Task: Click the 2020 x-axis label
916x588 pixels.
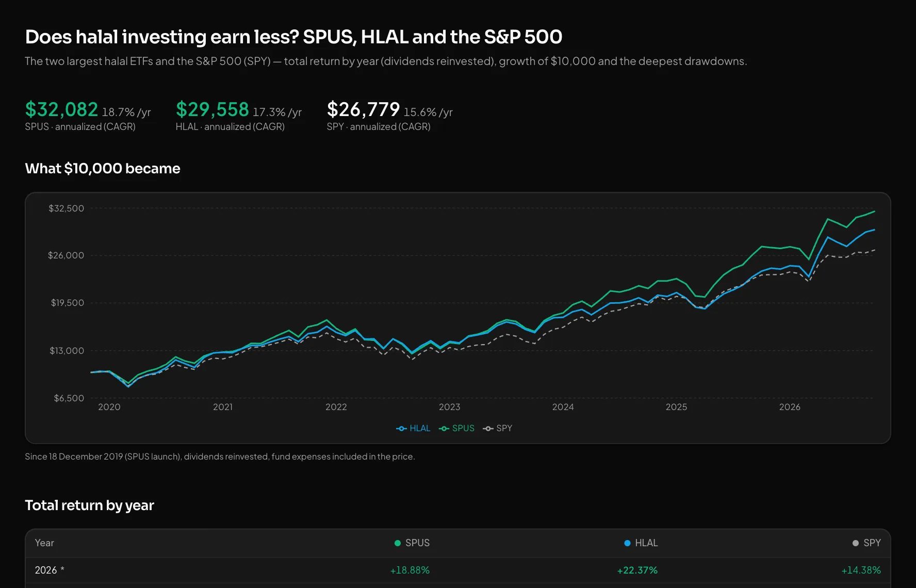Action: click(109, 407)
